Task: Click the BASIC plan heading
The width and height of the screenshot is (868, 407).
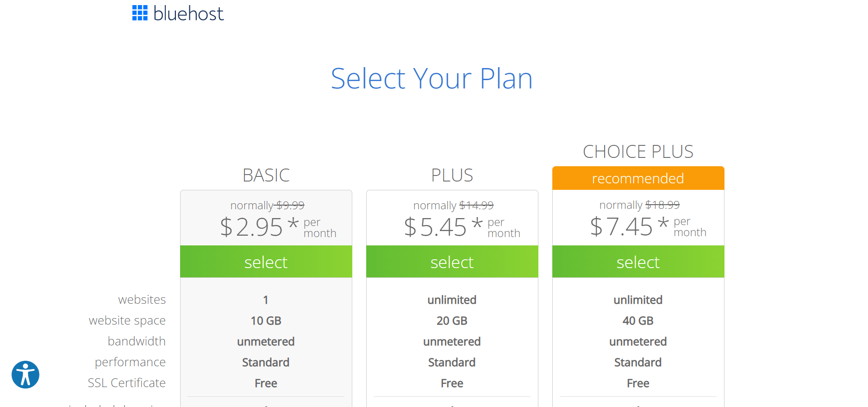Action: (x=266, y=175)
